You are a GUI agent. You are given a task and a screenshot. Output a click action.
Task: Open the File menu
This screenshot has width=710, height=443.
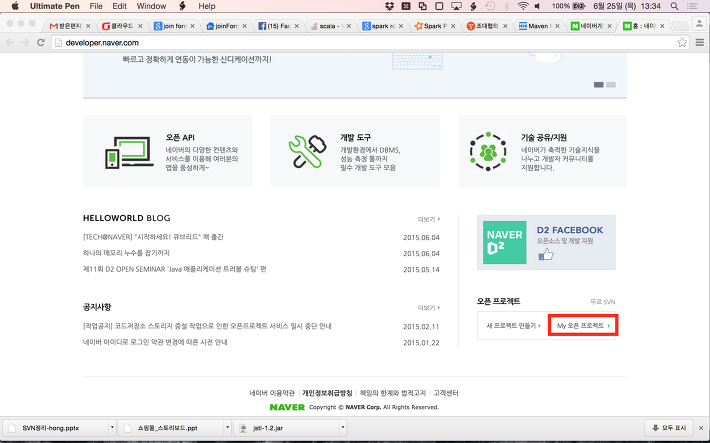96,6
